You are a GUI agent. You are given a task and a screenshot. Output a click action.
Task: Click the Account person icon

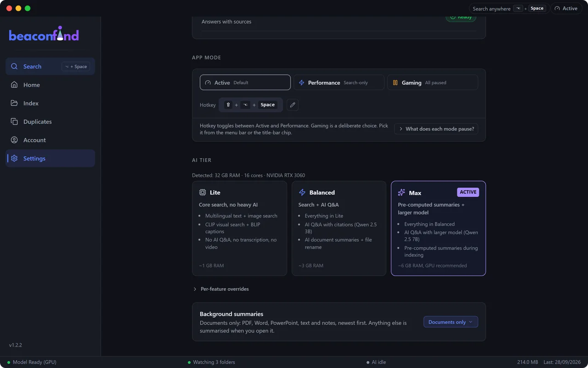[14, 140]
